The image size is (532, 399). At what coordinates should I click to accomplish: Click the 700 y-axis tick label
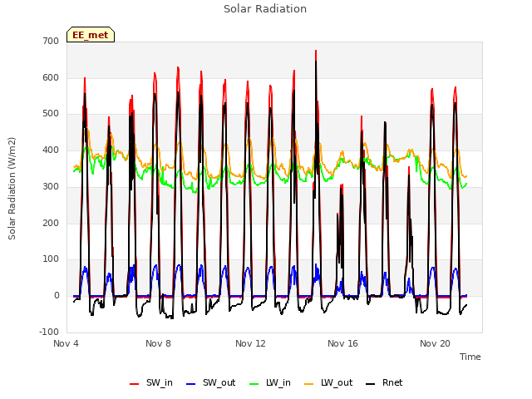(51, 41)
